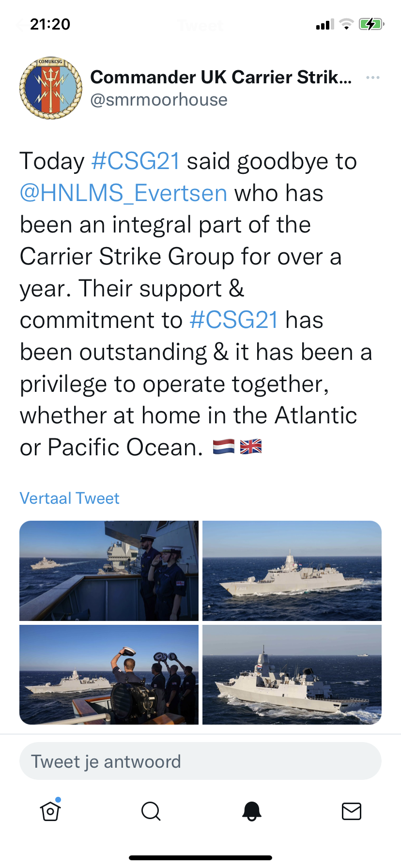Image resolution: width=401 pixels, height=868 pixels.
Task: View the bottom-right frigate photo
Action: (292, 675)
